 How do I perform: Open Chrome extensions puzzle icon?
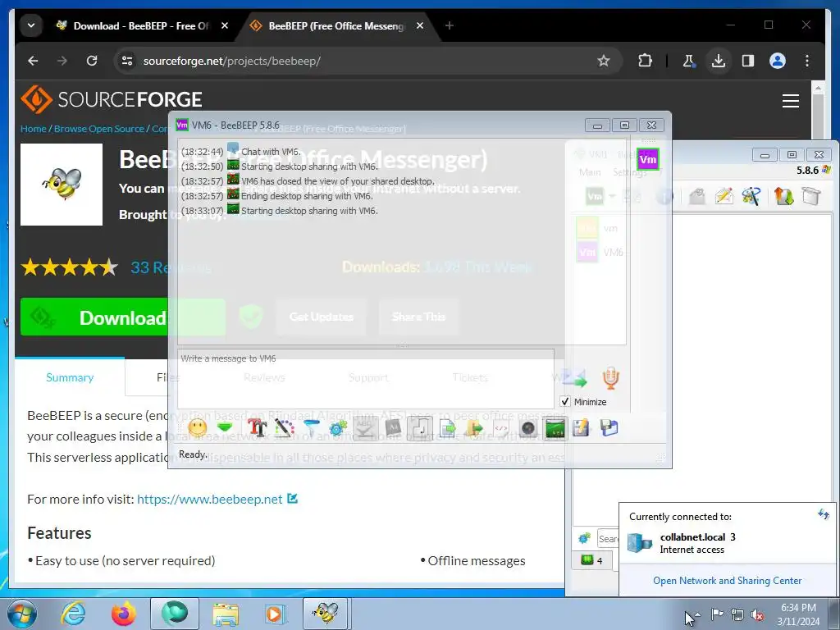646,61
